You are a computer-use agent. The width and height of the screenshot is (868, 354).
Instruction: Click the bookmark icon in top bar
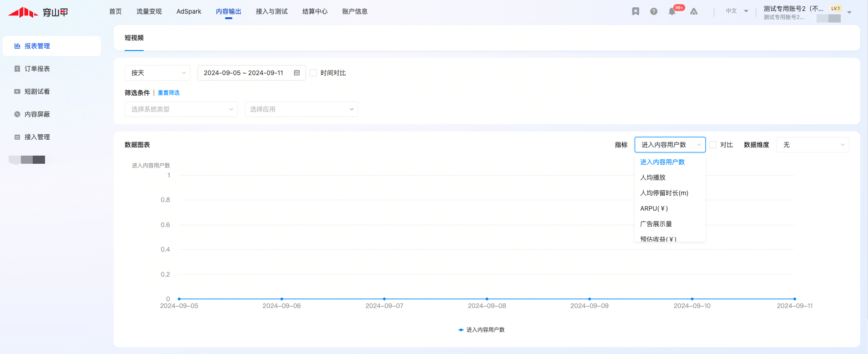[x=636, y=11]
